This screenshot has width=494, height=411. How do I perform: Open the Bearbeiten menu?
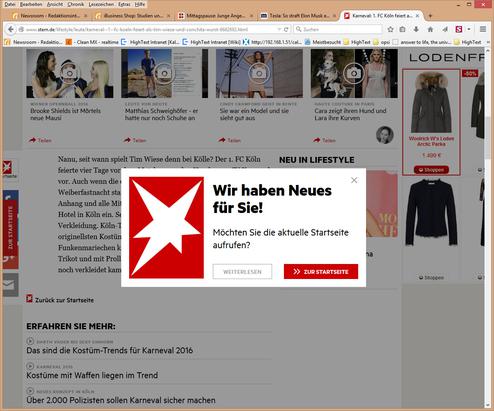click(31, 4)
